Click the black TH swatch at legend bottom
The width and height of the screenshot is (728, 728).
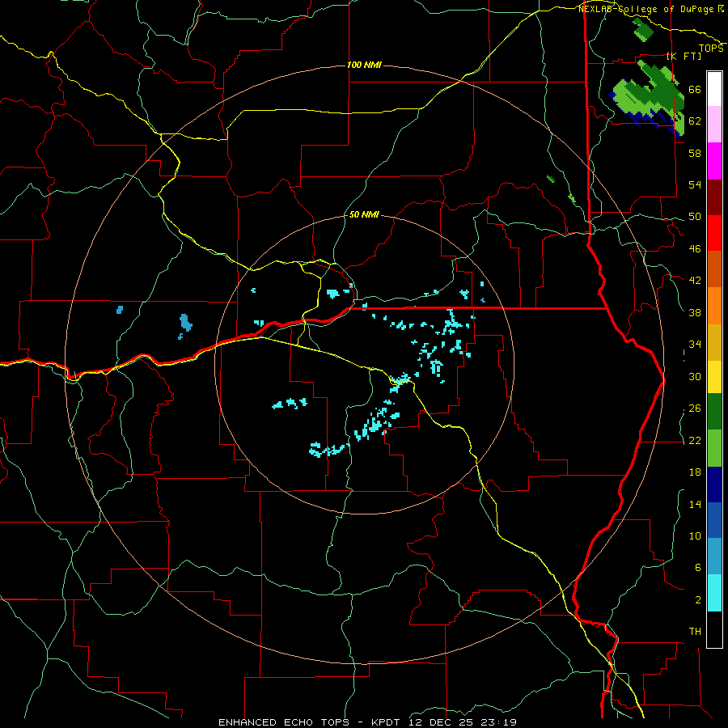pyautogui.click(x=714, y=629)
